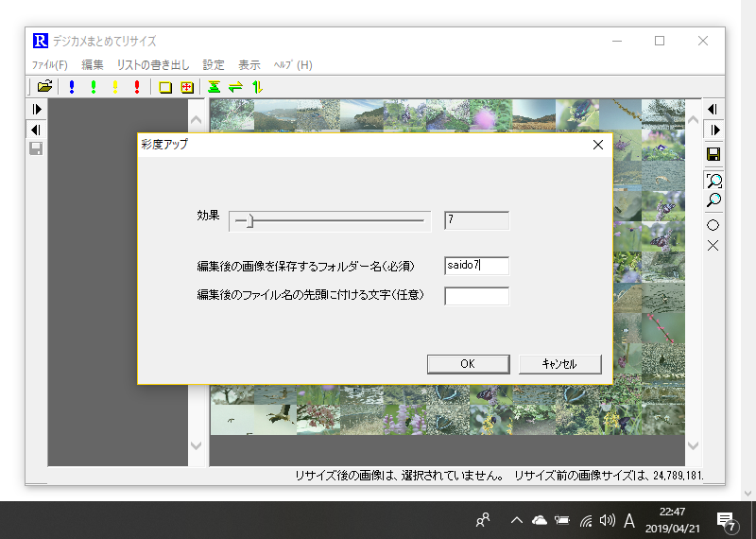Click the folder name field containing saido7
Viewport: 756px width, 539px height.
point(476,266)
